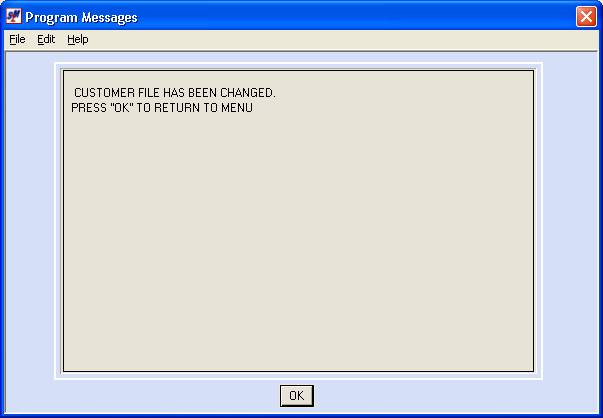Click the Program Messages title text

coord(81,17)
